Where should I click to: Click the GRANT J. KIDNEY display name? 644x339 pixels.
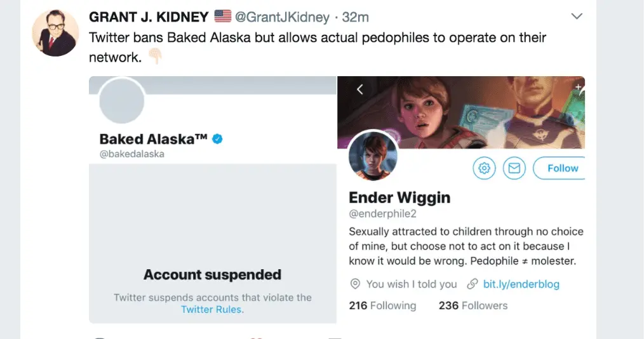[149, 17]
